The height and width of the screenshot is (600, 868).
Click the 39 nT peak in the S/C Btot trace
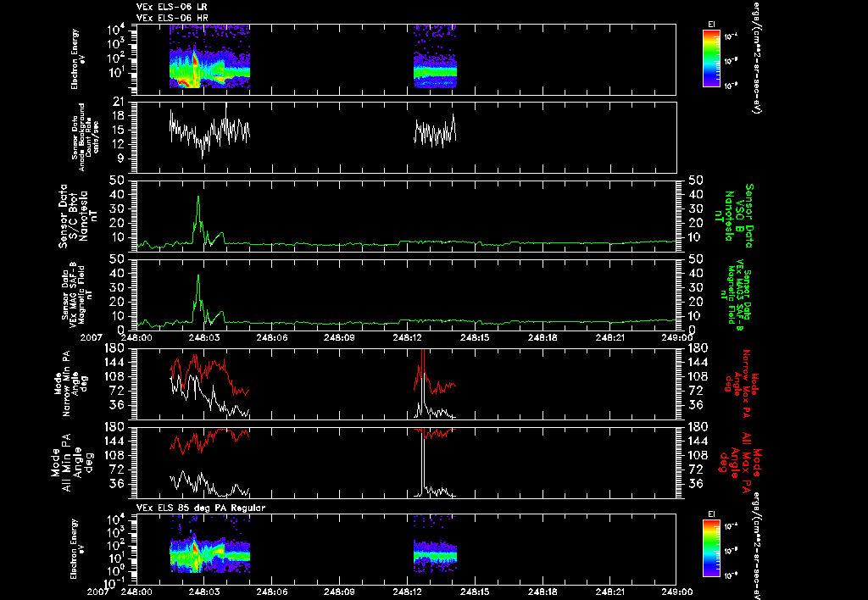198,197
